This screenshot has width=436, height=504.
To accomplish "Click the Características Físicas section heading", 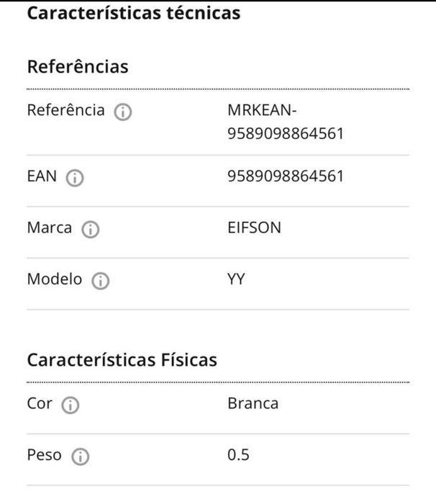I will tap(122, 360).
